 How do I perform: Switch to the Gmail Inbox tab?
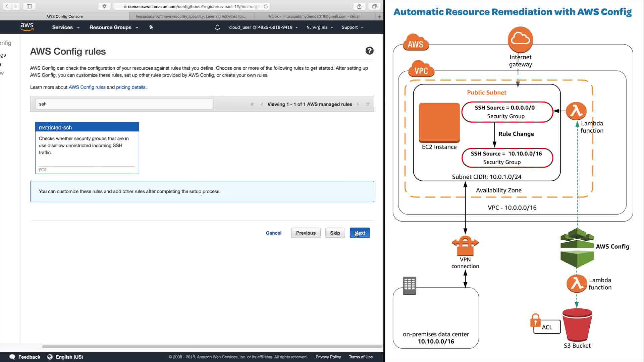click(314, 16)
